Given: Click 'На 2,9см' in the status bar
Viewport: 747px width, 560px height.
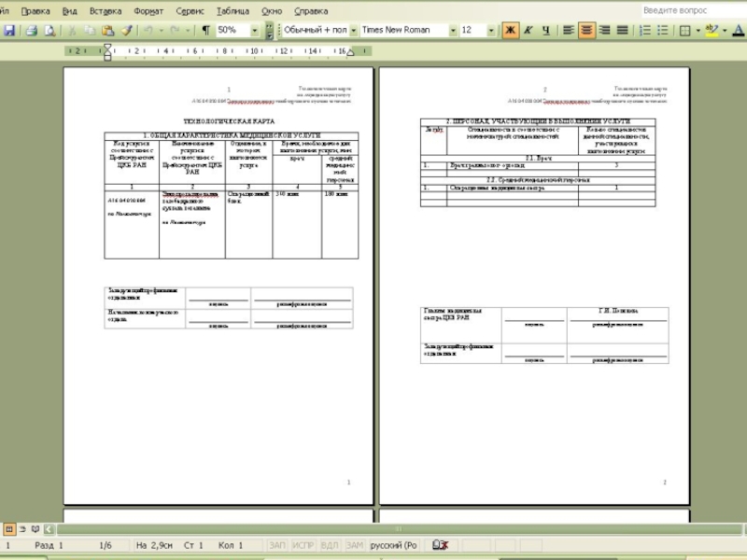Looking at the screenshot, I should [x=154, y=545].
